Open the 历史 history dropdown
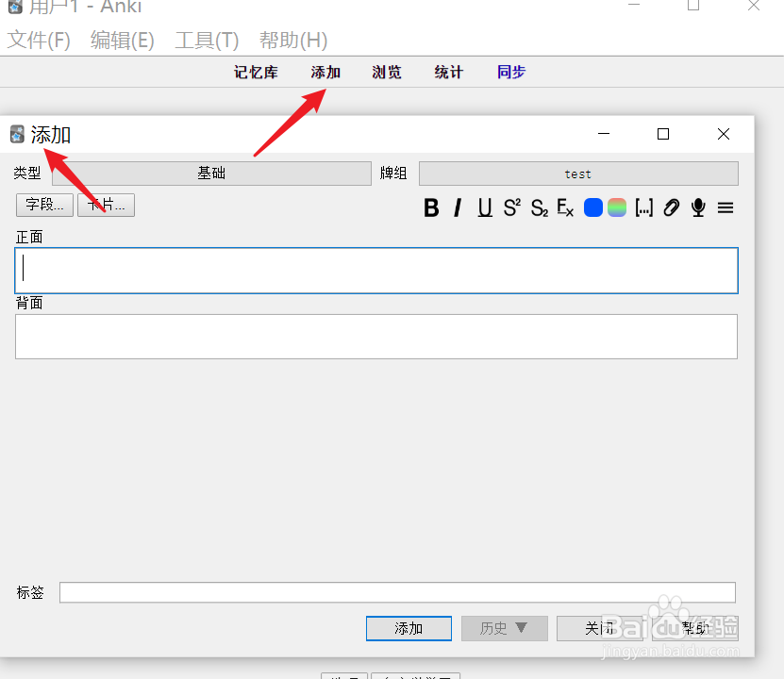Screen dimensions: 784x679 coord(505,628)
